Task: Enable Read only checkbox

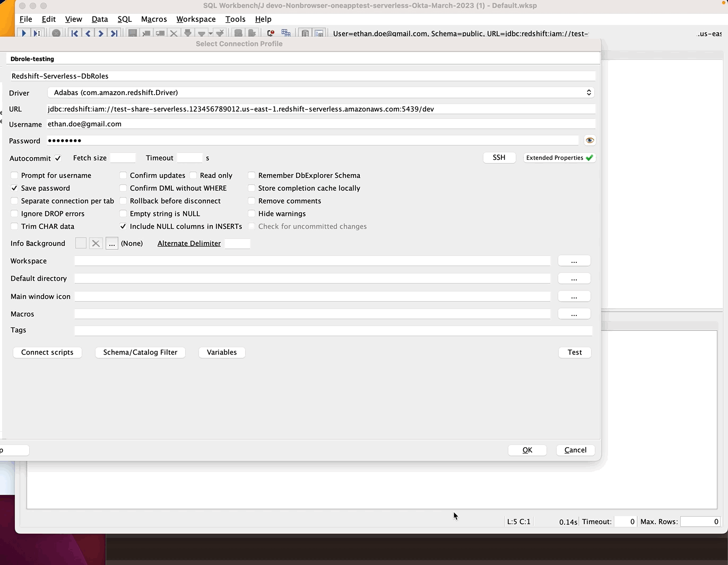Action: [193, 175]
